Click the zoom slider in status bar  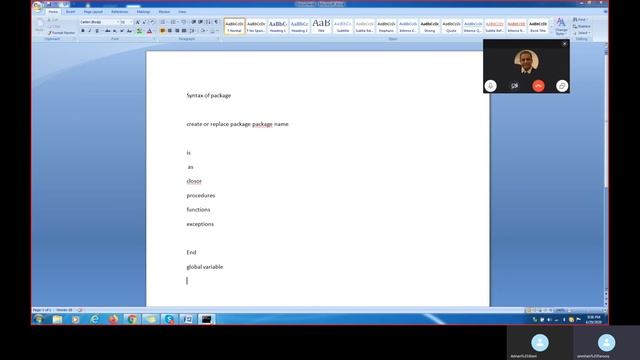point(586,310)
